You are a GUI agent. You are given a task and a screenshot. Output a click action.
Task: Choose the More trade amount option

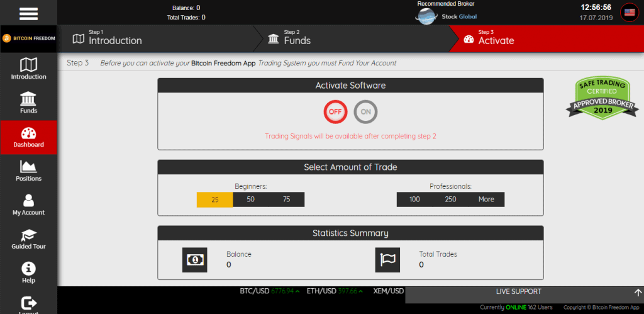point(486,199)
